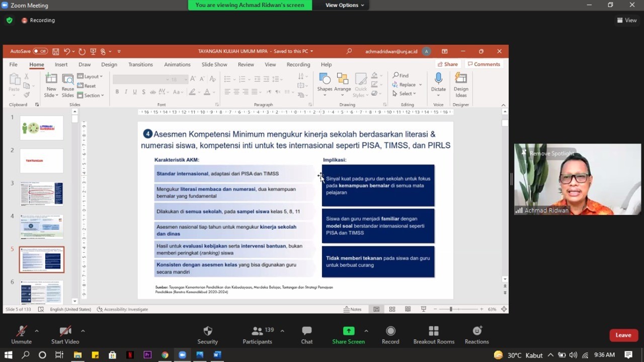This screenshot has width=644, height=362.
Task: Open the Replace dropdown arrow
Action: [421, 85]
